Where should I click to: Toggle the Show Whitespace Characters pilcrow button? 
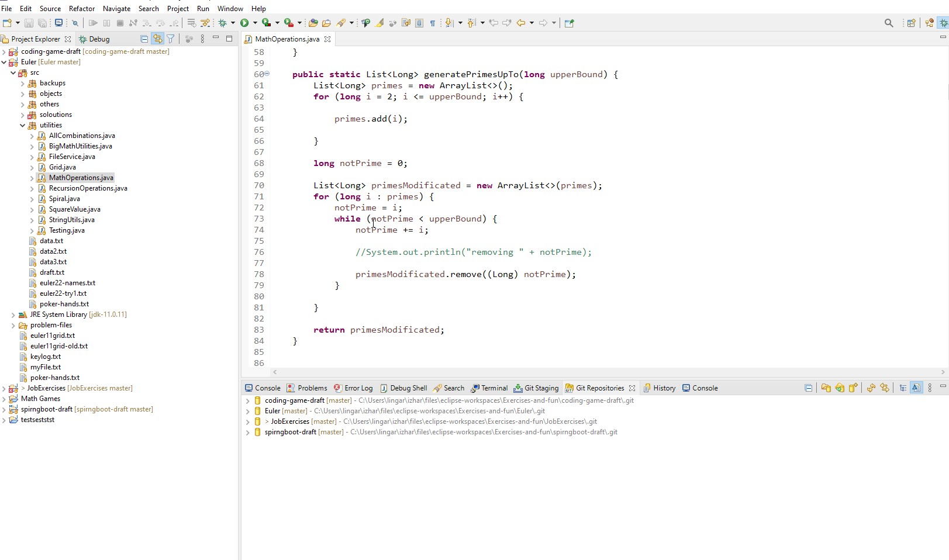(433, 23)
